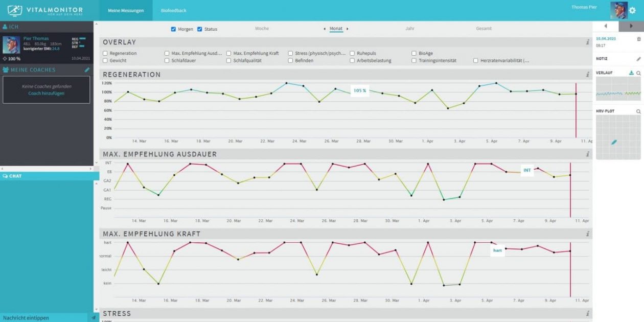The width and height of the screenshot is (644, 322).
Task: Select the Meine Messungen tab
Action: [126, 10]
